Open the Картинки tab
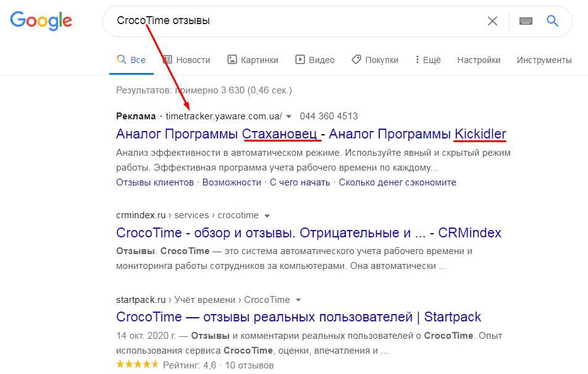The image size is (588, 374). (253, 60)
